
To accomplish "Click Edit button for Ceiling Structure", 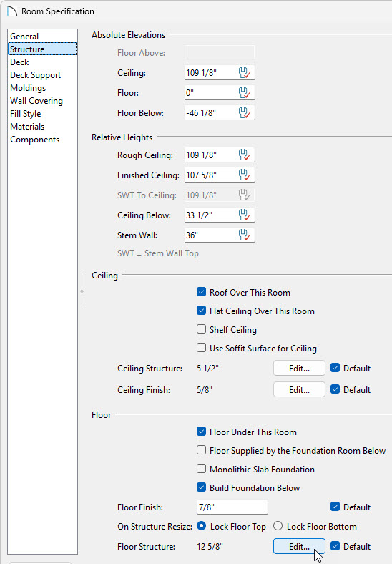I will point(299,369).
